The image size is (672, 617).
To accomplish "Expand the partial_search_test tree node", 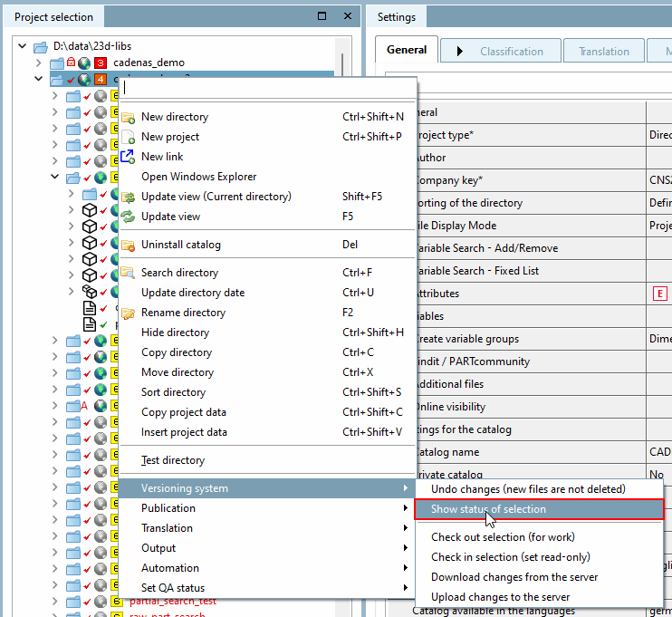I will [55, 601].
